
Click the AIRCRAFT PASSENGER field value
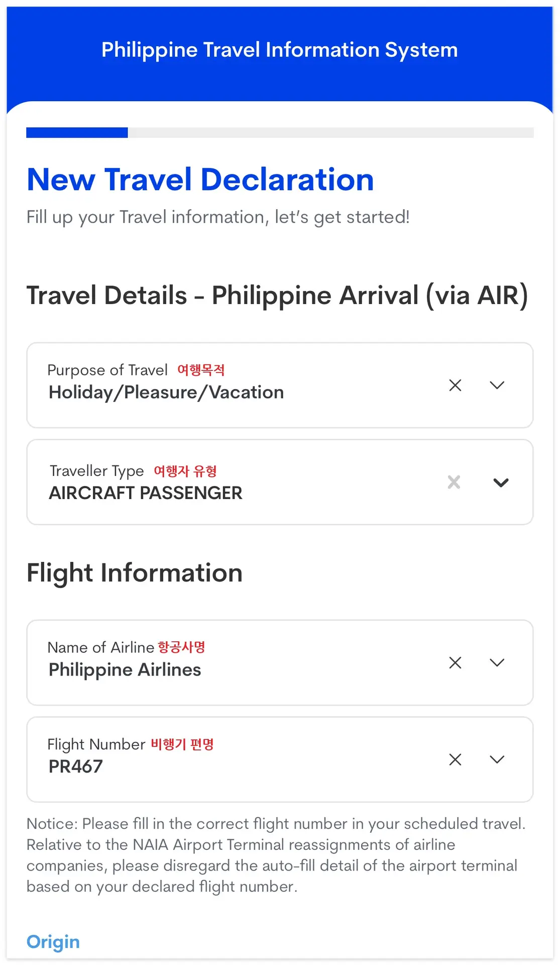click(x=146, y=493)
